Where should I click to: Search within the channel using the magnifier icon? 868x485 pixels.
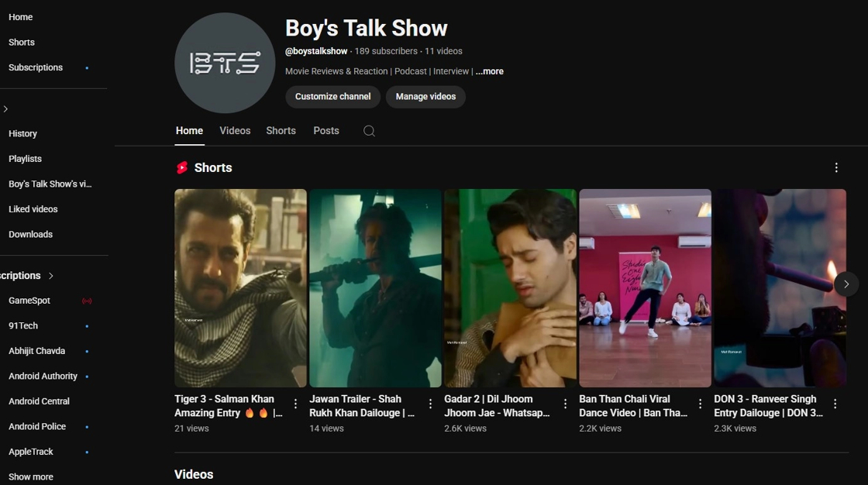[369, 131]
